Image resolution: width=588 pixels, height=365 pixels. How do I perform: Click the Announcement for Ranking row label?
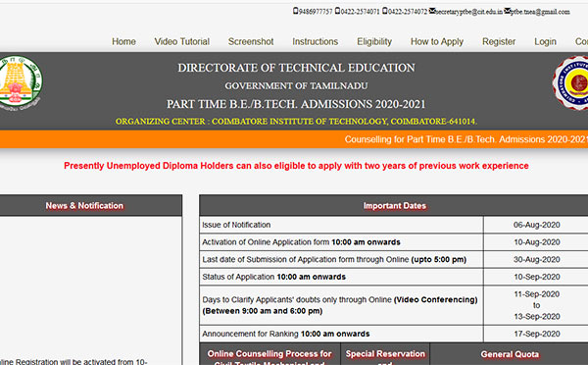(x=286, y=334)
